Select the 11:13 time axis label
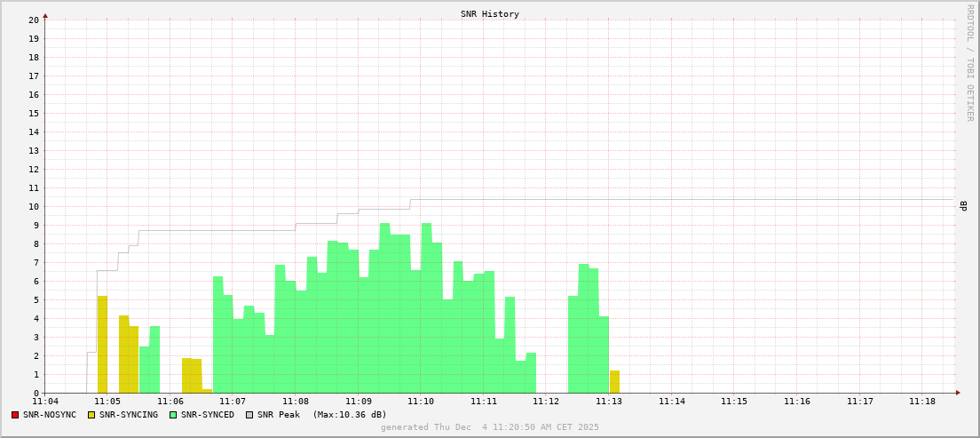980x438 pixels. click(609, 402)
